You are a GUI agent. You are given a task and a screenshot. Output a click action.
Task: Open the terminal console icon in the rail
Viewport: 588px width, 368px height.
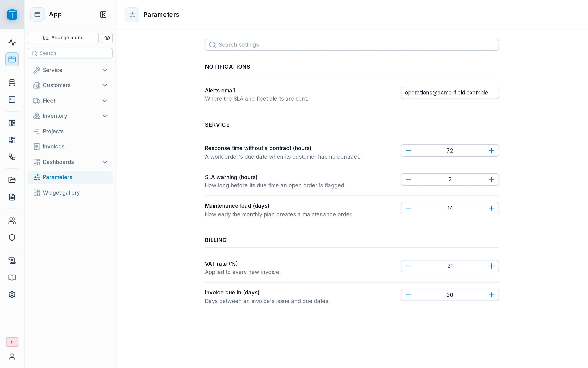point(12,100)
